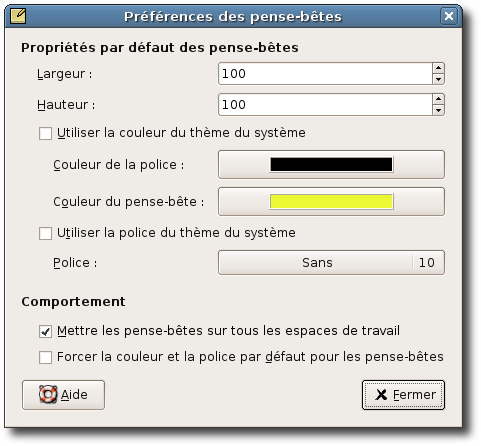Open the yellow pense-bête color picker
481x446 pixels.
331,202
